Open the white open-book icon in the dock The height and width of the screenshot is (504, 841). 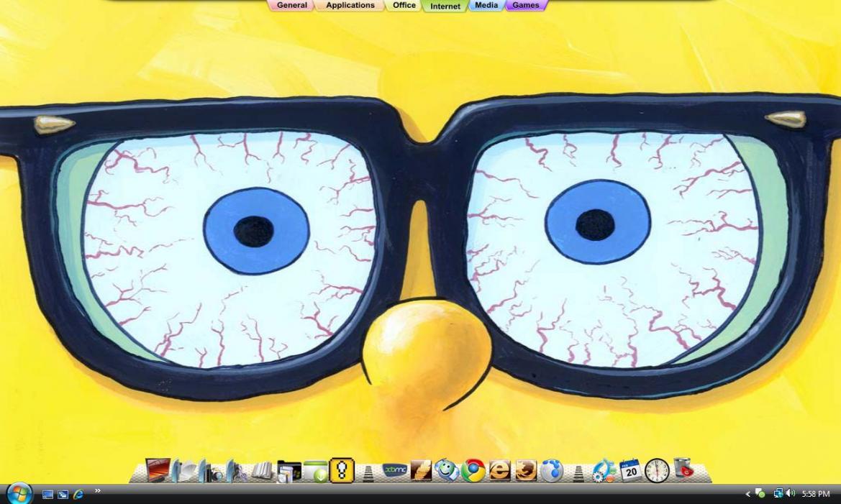click(x=263, y=472)
